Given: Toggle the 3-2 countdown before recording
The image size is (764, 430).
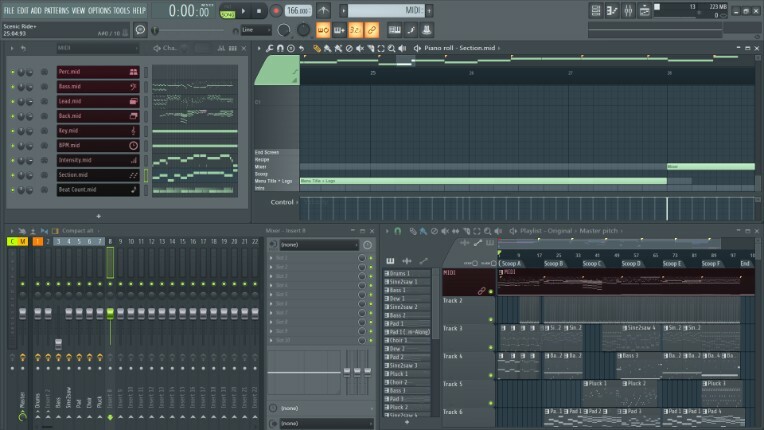Looking at the screenshot, I should (355, 30).
